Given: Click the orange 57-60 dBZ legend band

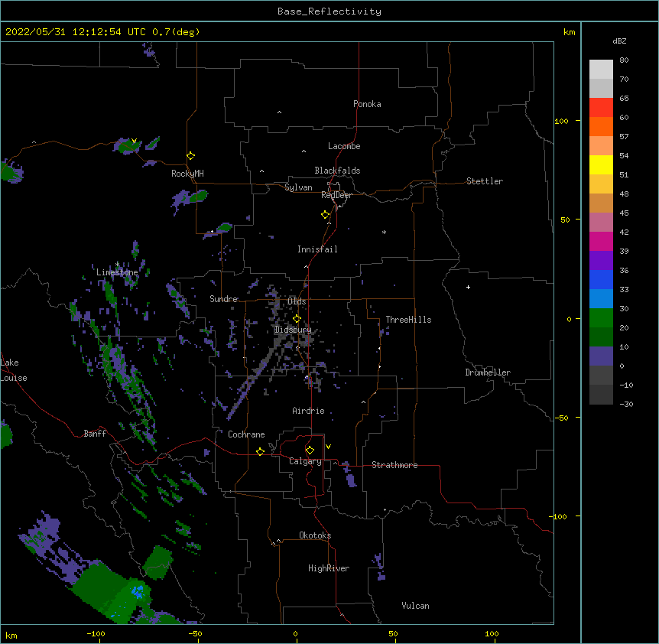Looking at the screenshot, I should pos(601,126).
